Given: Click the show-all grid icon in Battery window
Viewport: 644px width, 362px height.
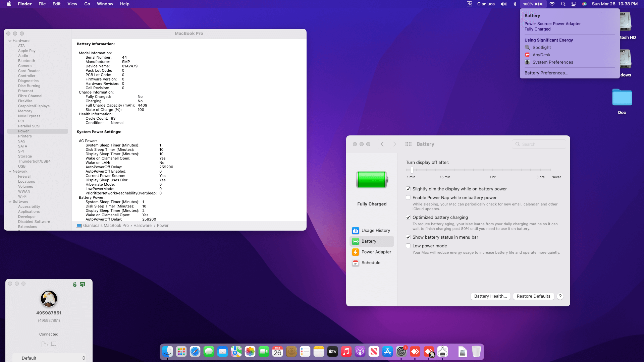Looking at the screenshot, I should coord(408,144).
